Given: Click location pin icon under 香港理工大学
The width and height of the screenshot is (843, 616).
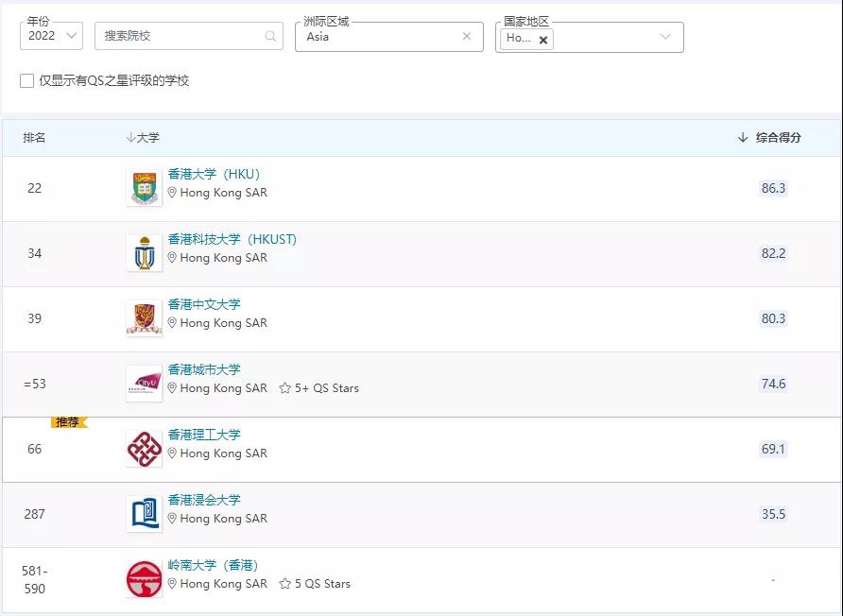Looking at the screenshot, I should [x=172, y=453].
